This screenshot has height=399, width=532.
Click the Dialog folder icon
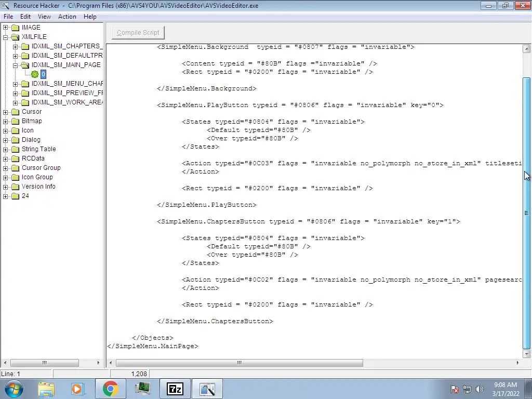pos(15,140)
